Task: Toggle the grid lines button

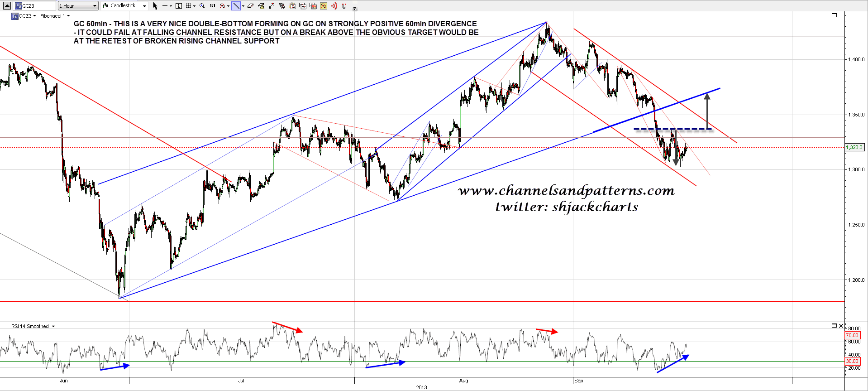Action: click(189, 6)
